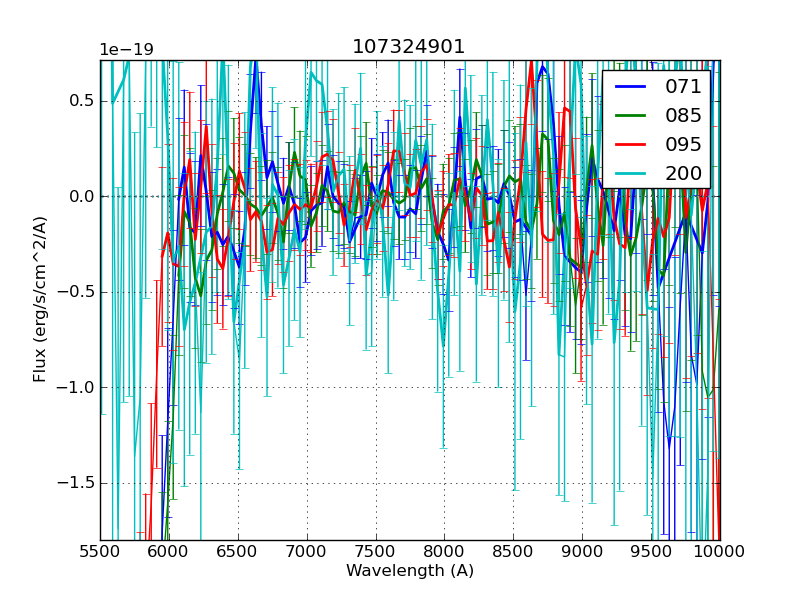Click the blue line swatch in legend
This screenshot has height=600, width=800.
tap(632, 88)
